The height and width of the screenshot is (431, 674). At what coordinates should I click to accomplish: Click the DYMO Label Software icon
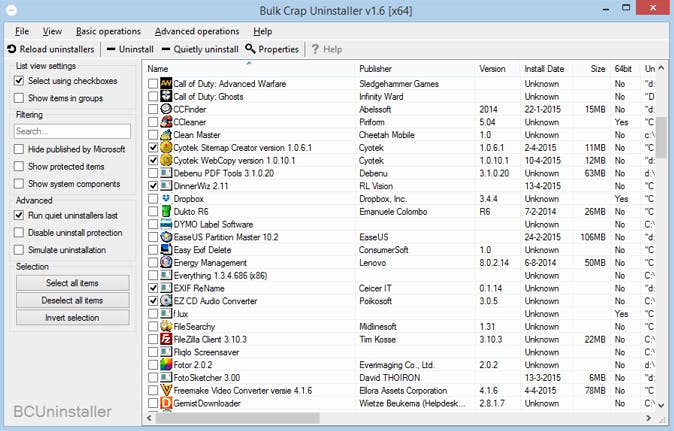pos(166,224)
